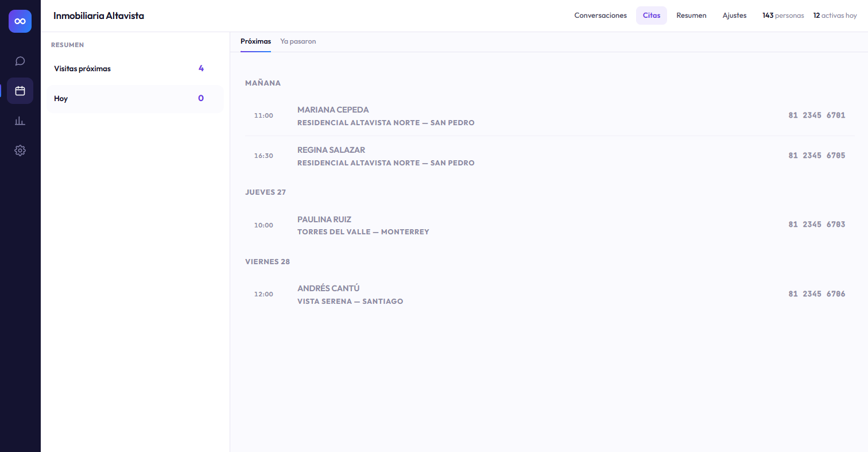The height and width of the screenshot is (452, 868).
Task: Select the Citas top navigation item
Action: (652, 16)
